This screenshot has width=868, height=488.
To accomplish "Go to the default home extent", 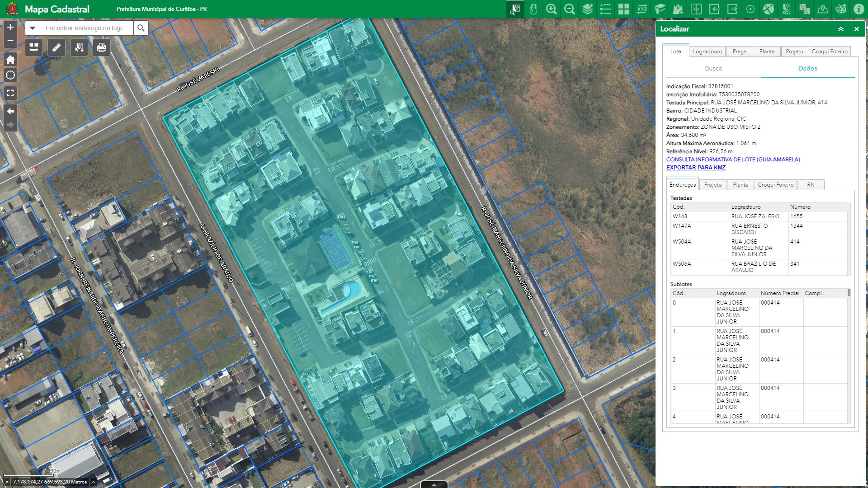I will (x=10, y=60).
